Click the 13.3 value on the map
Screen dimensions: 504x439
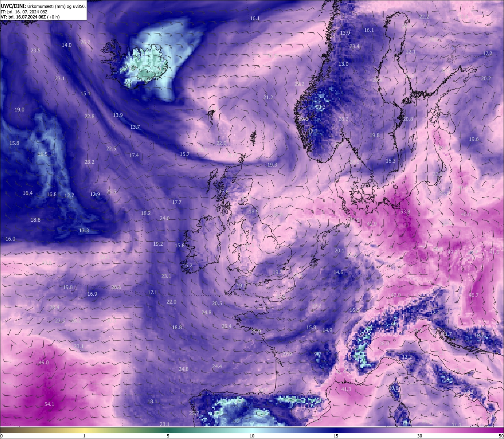(x=84, y=230)
